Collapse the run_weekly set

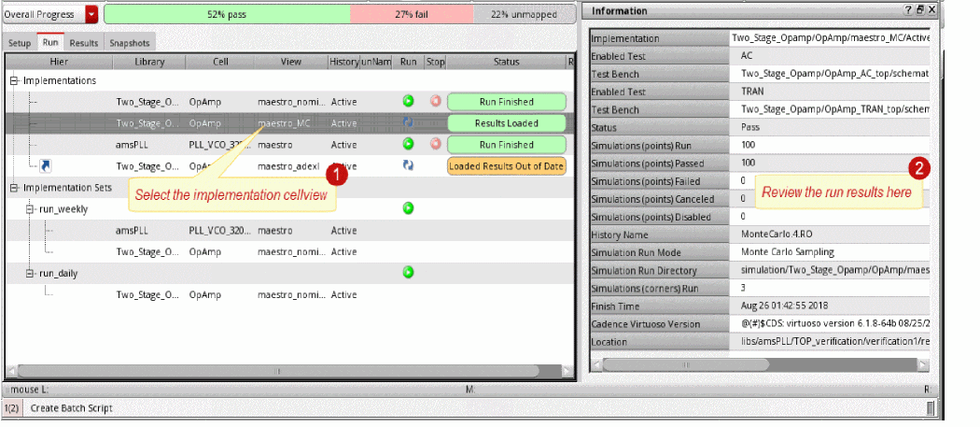pyautogui.click(x=29, y=209)
